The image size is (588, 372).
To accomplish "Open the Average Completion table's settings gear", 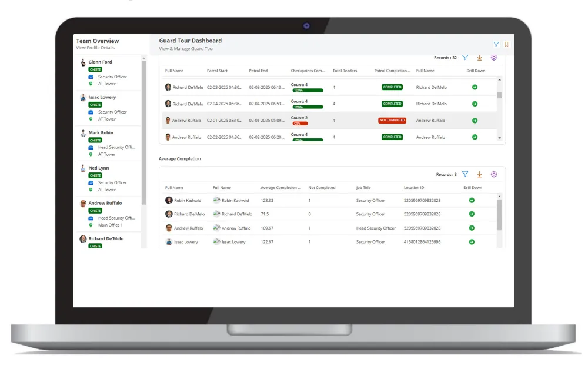I will [x=494, y=174].
